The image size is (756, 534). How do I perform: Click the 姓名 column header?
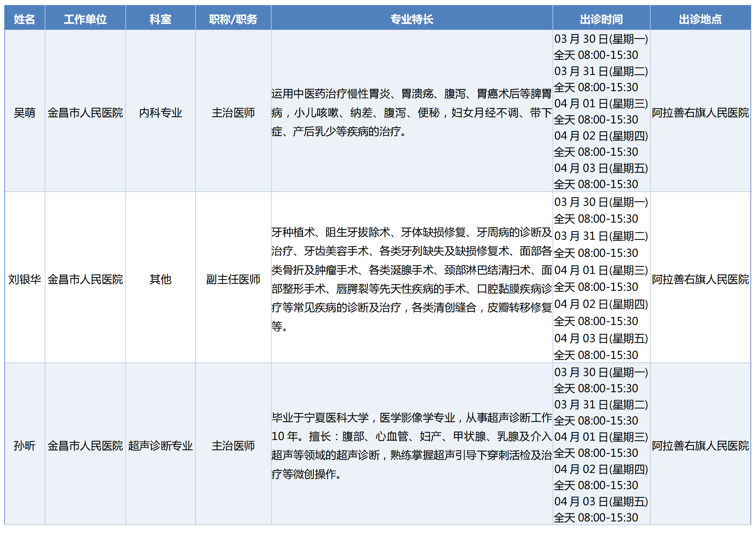click(24, 19)
